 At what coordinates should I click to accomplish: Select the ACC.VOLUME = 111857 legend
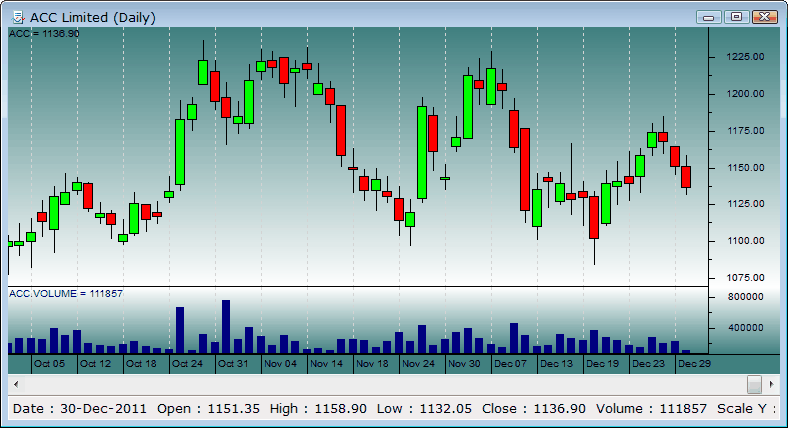[x=65, y=293]
